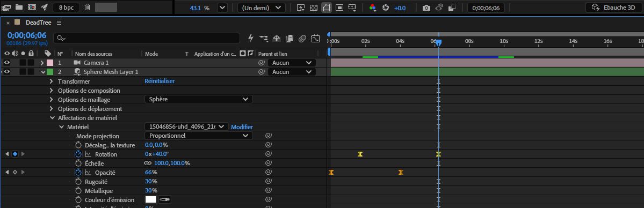Open the composition mini-flowchart icon
Image resolution: width=644 pixels, height=208 pixels.
coord(264,38)
